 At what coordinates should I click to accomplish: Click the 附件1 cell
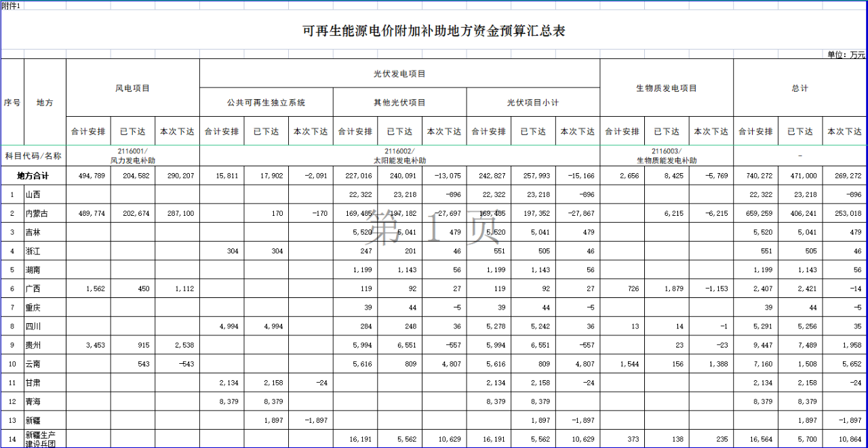11,5
